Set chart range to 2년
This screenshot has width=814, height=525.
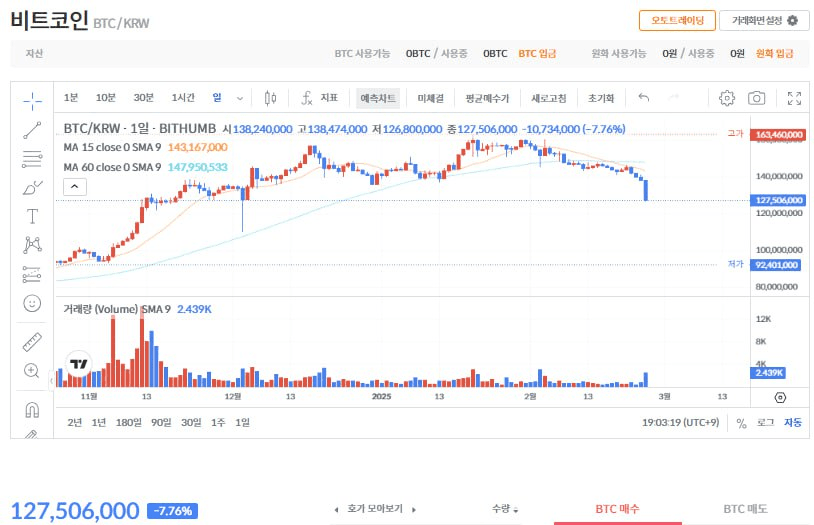[x=75, y=423]
